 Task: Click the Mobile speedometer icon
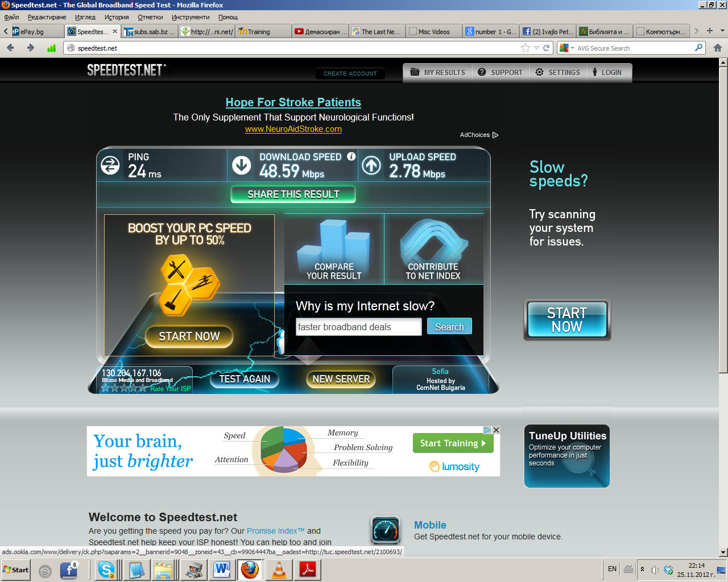(x=386, y=530)
